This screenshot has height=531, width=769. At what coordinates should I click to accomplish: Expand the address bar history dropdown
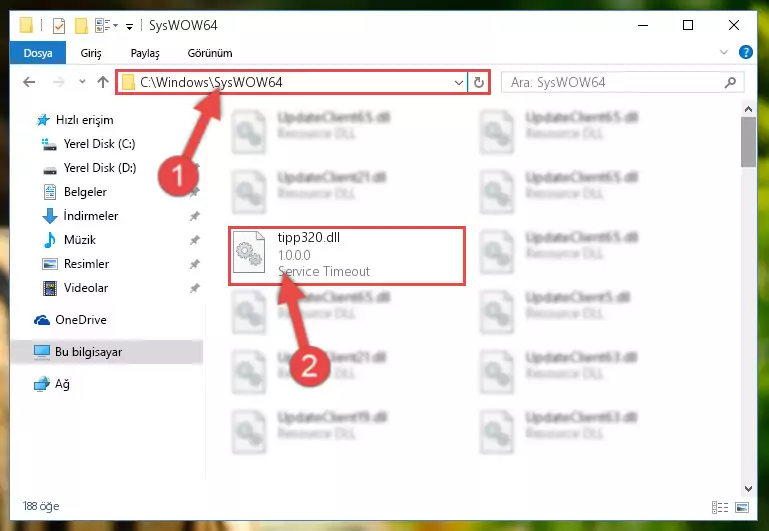click(x=459, y=82)
